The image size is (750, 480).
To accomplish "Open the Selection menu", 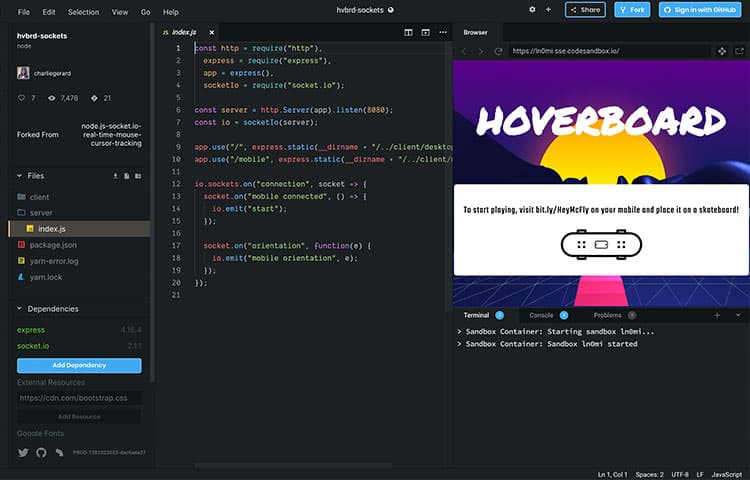I will coord(83,12).
